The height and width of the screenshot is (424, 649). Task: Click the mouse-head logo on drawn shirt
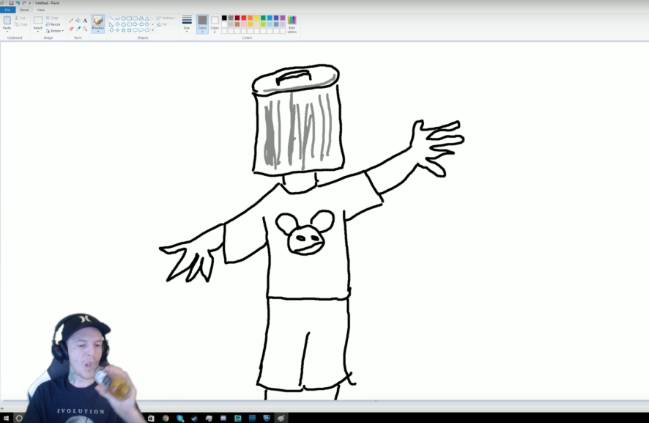click(305, 233)
